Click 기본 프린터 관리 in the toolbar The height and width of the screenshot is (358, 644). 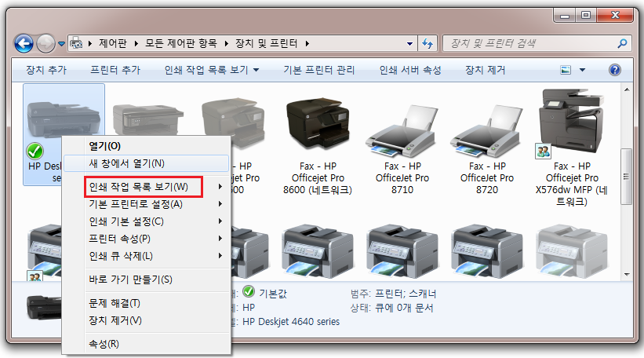pyautogui.click(x=318, y=70)
